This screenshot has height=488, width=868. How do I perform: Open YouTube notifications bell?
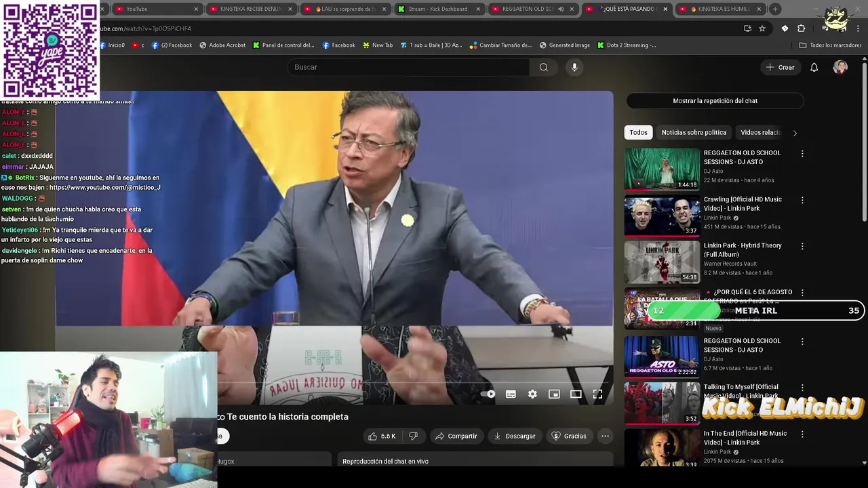point(814,67)
